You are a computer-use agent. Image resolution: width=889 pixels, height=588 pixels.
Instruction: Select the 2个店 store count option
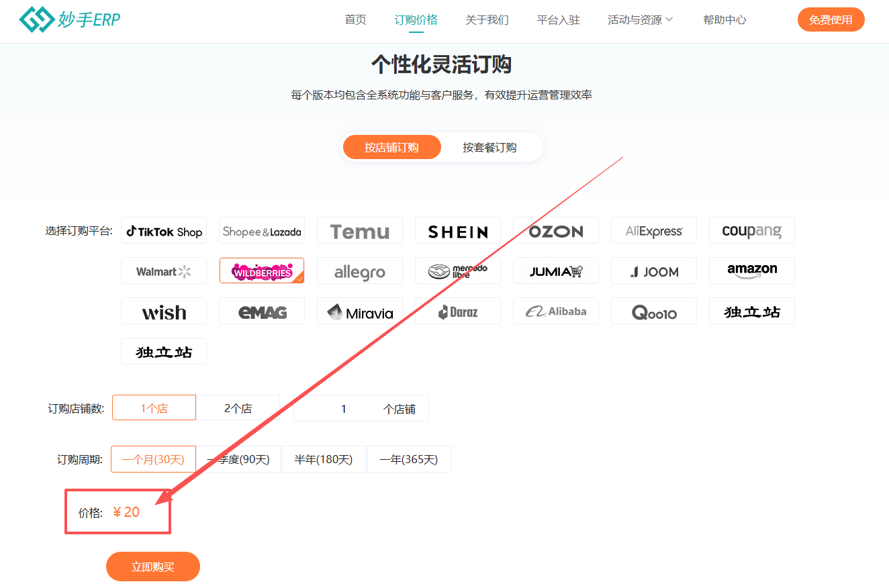(x=238, y=408)
